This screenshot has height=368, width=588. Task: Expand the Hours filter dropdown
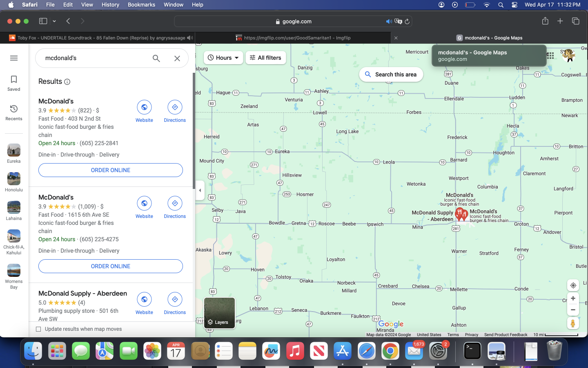tap(223, 58)
